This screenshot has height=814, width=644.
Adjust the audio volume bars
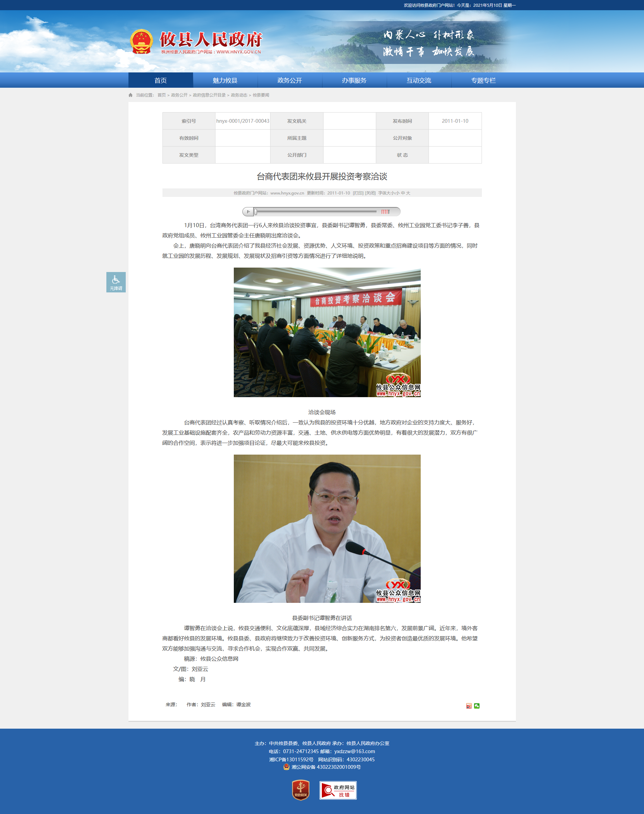coord(385,211)
